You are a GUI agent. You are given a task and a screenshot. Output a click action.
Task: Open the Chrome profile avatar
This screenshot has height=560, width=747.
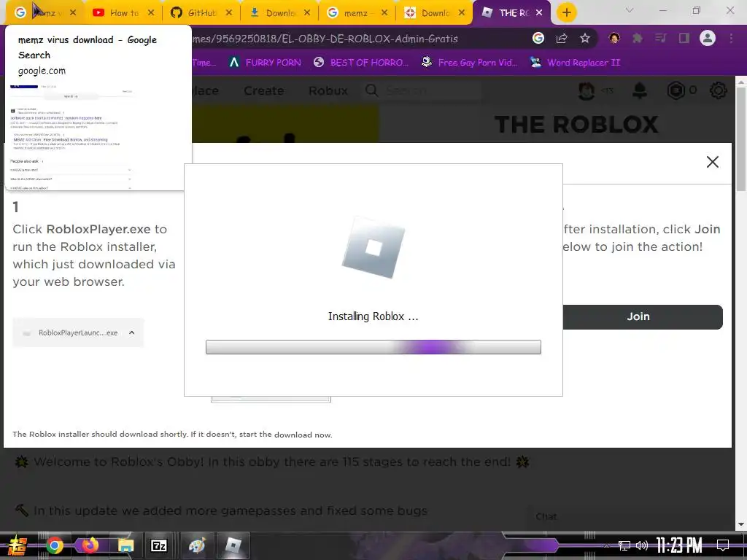click(708, 38)
